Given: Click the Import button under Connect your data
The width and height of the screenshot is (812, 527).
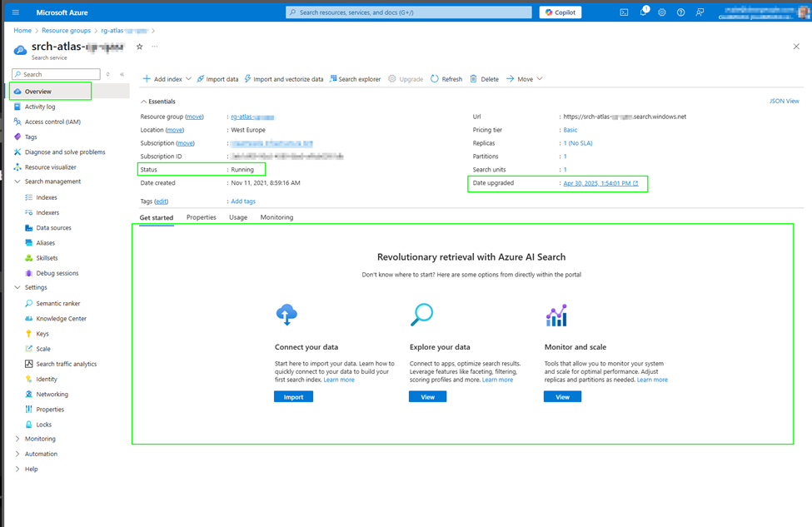Looking at the screenshot, I should click(294, 397).
